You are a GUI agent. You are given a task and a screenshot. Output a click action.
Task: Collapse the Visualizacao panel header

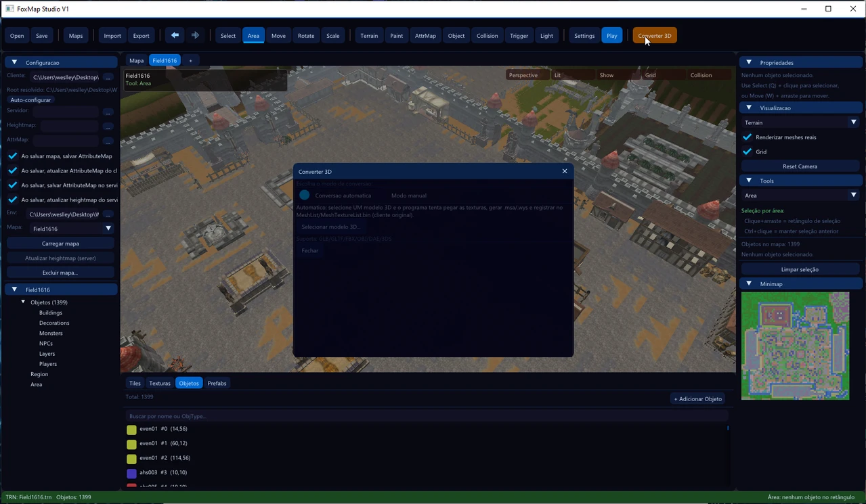pyautogui.click(x=800, y=108)
